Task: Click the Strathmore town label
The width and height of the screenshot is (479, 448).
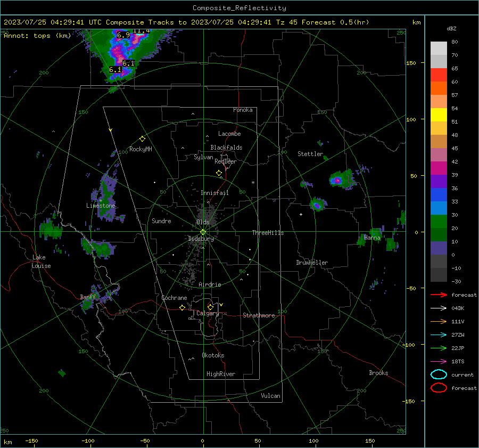Action: click(259, 315)
